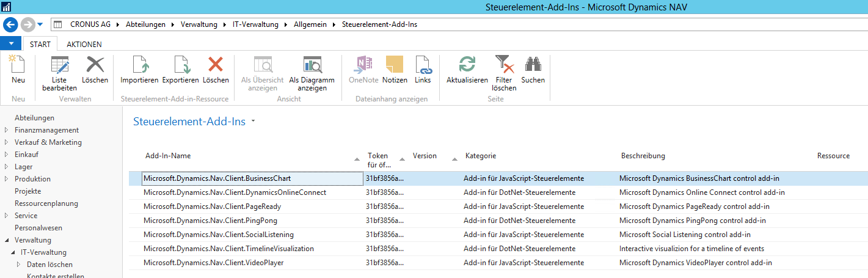Click the Neu (new) ribbon icon
This screenshot has width=868, height=278.
[x=18, y=65]
